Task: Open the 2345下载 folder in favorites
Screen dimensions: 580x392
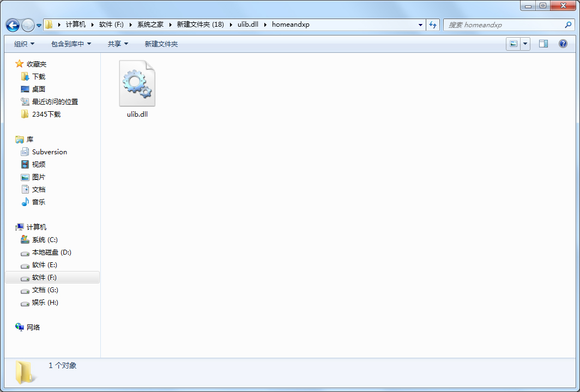Action: 46,114
